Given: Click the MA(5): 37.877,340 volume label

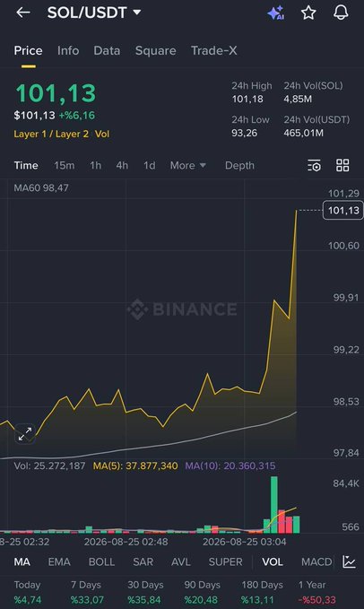Looking at the screenshot, I should point(135,465).
